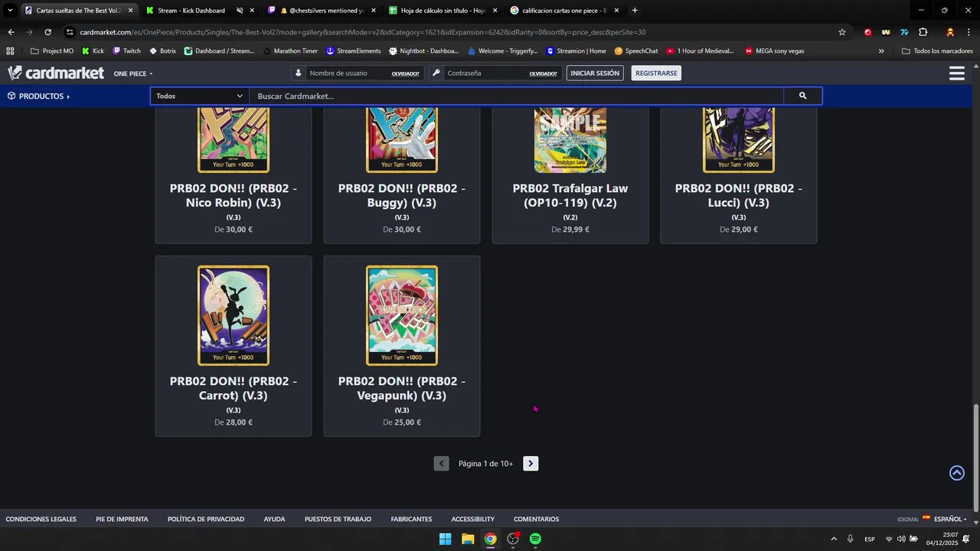The width and height of the screenshot is (980, 551).
Task: Open the hamburger menu on Cardmarket
Action: 956,73
